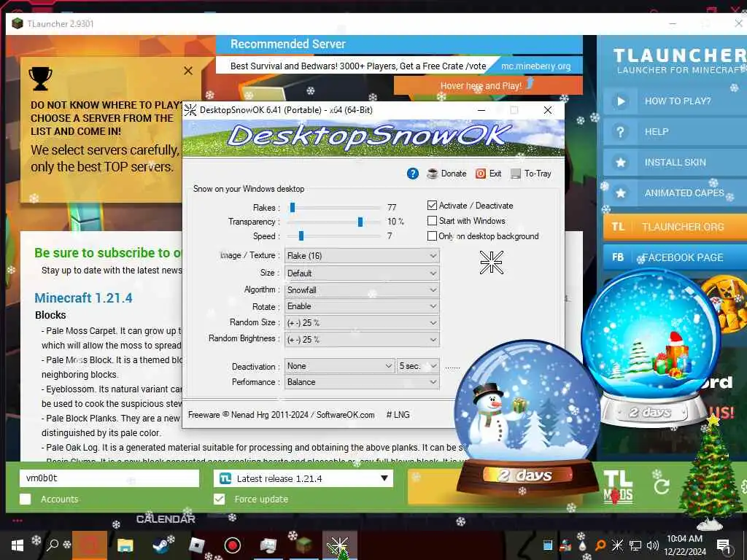This screenshot has width=747, height=560.
Task: Click the Exit icon in DesktopSnowOK
Action: click(480, 174)
